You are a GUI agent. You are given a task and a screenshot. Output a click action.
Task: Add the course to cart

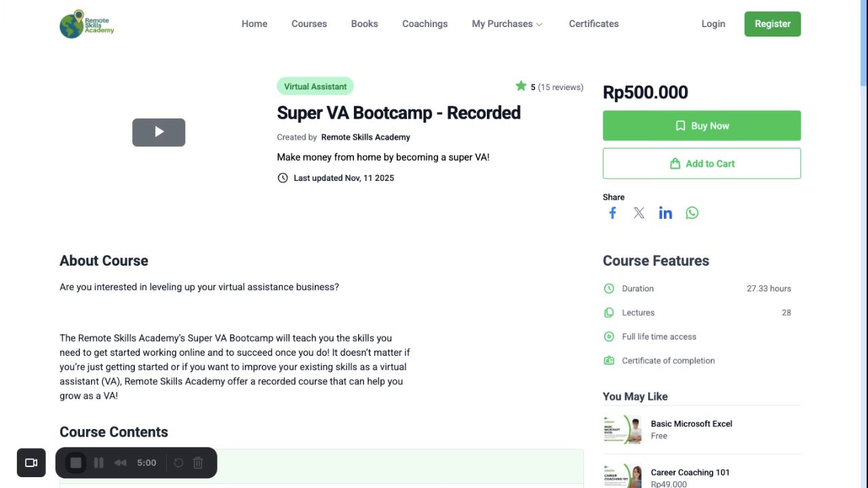click(x=701, y=163)
